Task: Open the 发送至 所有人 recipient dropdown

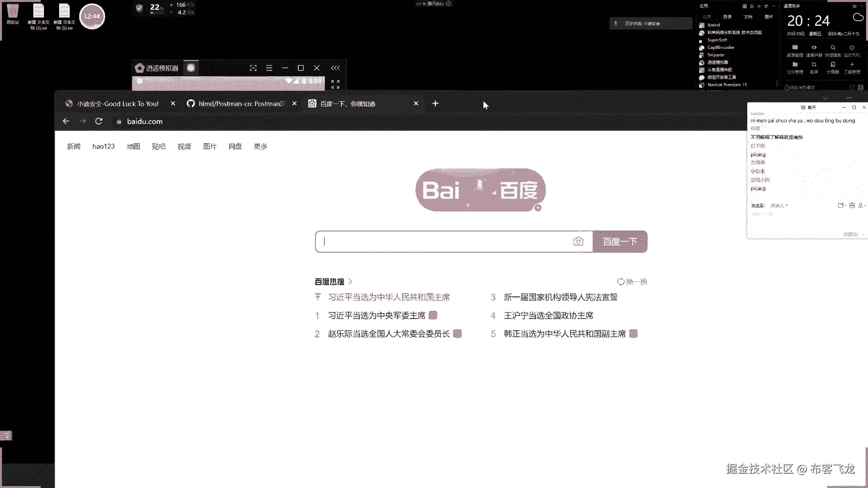Action: [x=779, y=206]
